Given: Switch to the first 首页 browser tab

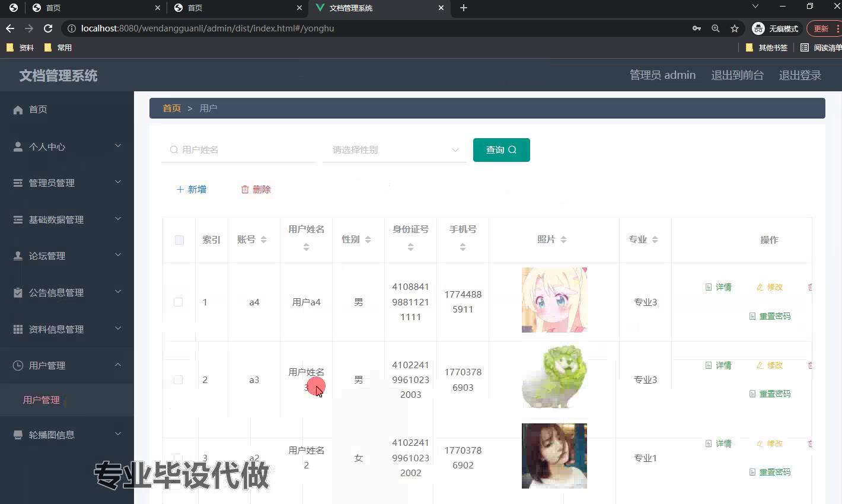Looking at the screenshot, I should (89, 8).
